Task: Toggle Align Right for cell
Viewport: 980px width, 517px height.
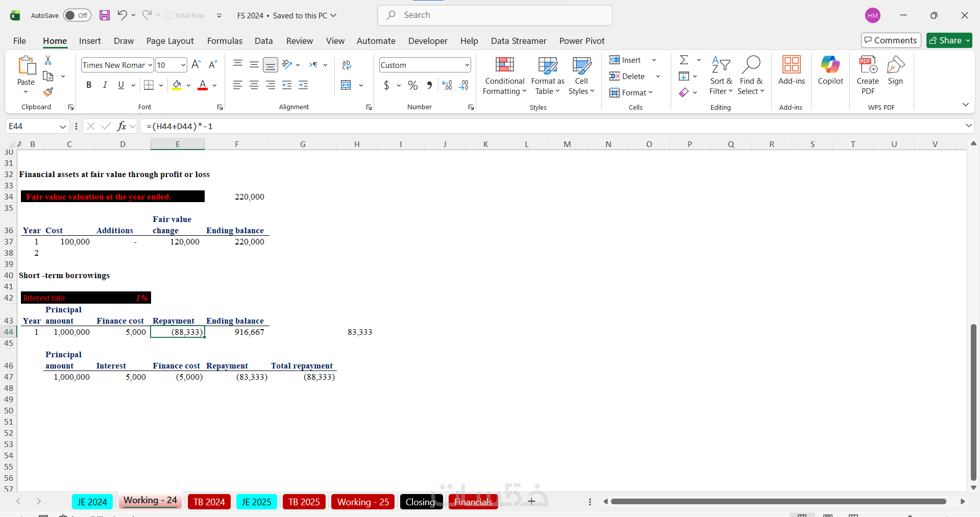Action: (271, 85)
